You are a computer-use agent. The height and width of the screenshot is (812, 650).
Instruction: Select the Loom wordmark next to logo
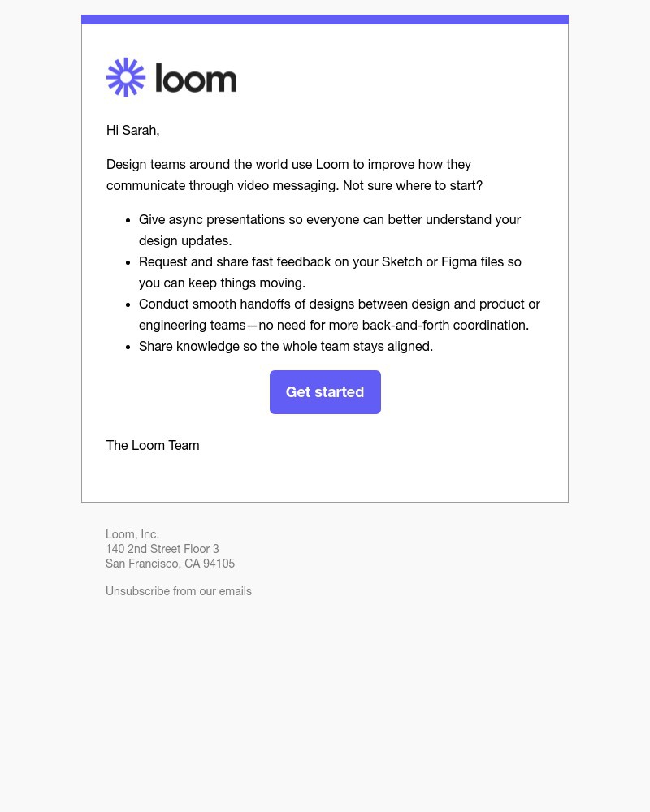(196, 77)
